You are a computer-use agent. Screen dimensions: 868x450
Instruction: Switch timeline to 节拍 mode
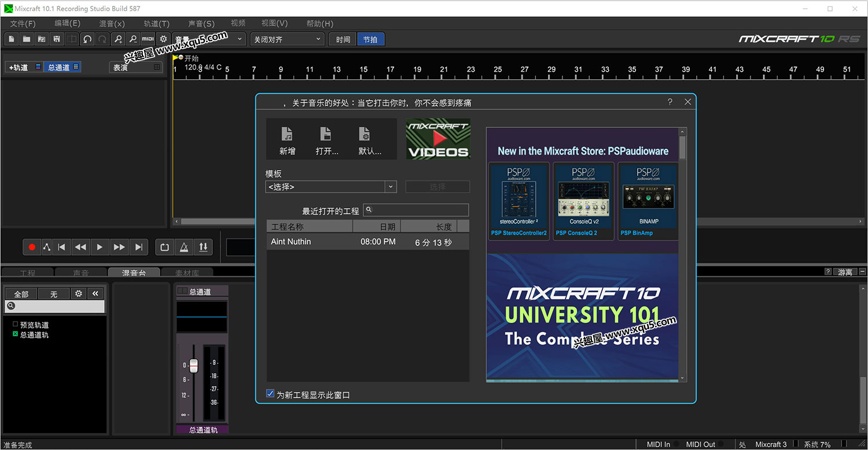tap(370, 39)
